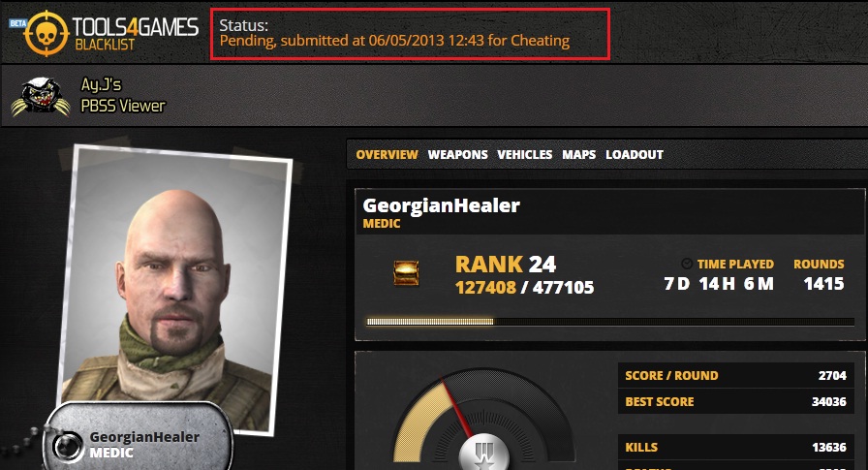Click the Tools4Games Blacklist title text
The height and width of the screenshot is (470, 868).
coord(135,33)
